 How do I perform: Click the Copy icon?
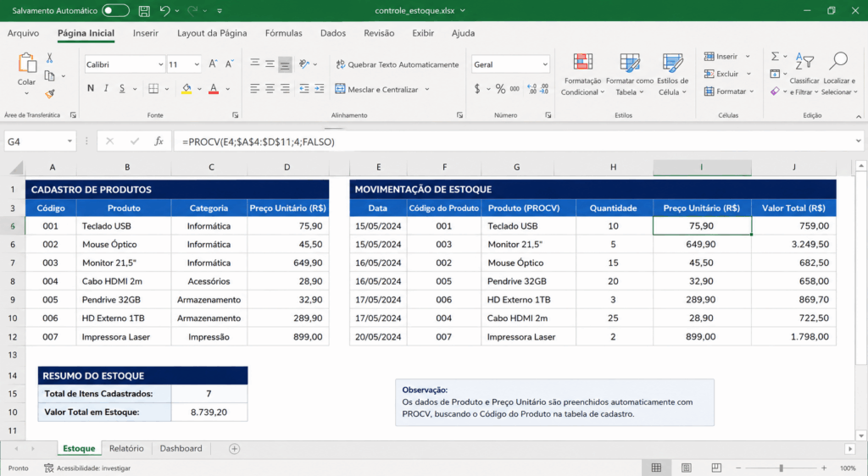click(49, 75)
